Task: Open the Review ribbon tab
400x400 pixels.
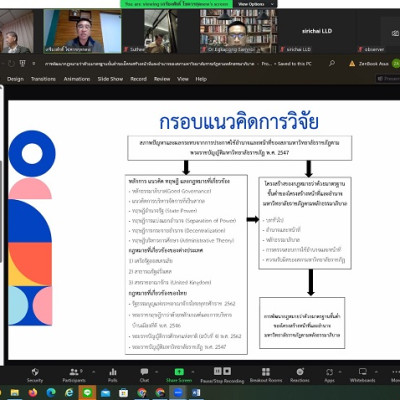Action: click(x=162, y=79)
